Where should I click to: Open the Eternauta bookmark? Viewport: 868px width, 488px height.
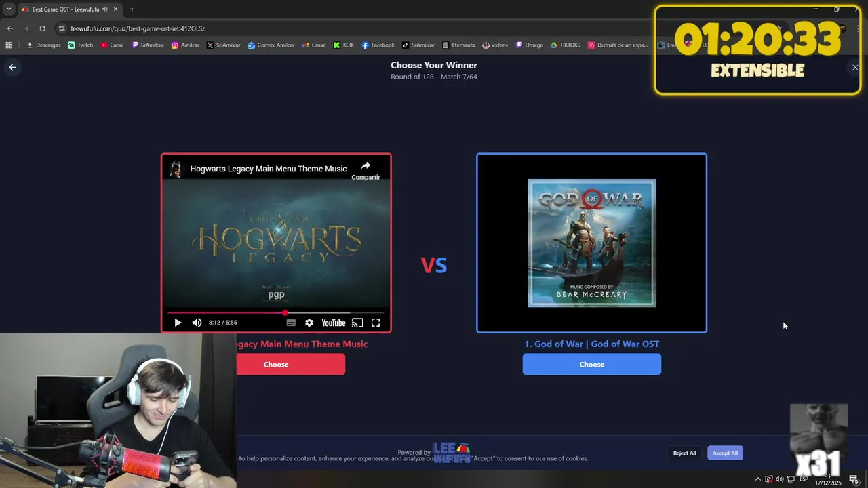(458, 45)
